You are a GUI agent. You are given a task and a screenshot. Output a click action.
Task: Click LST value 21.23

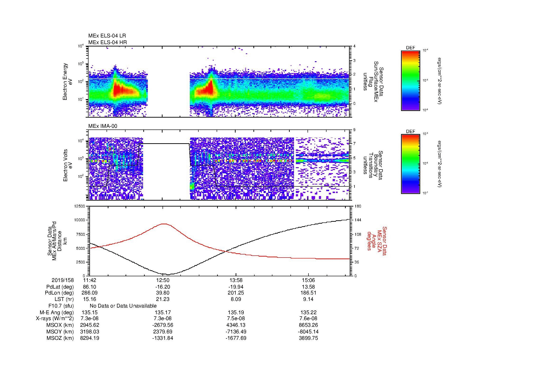click(x=163, y=300)
